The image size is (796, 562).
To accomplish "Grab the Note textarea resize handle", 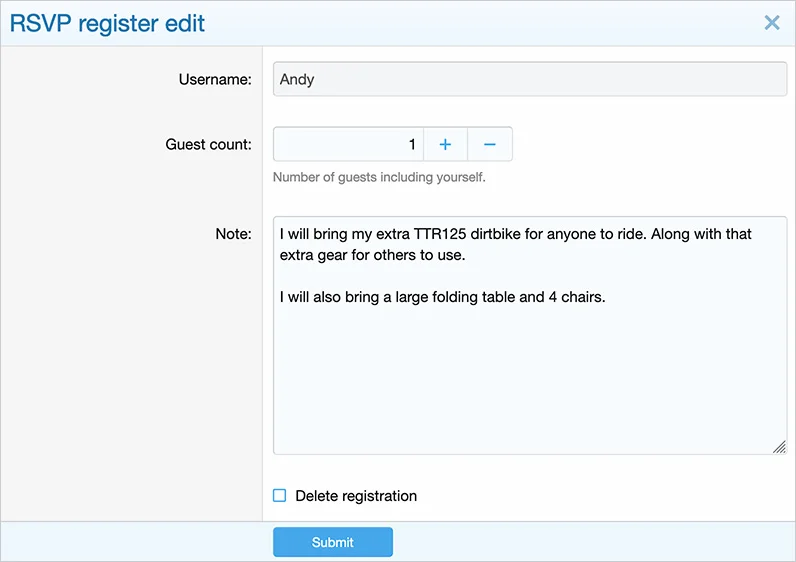I will [x=779, y=447].
